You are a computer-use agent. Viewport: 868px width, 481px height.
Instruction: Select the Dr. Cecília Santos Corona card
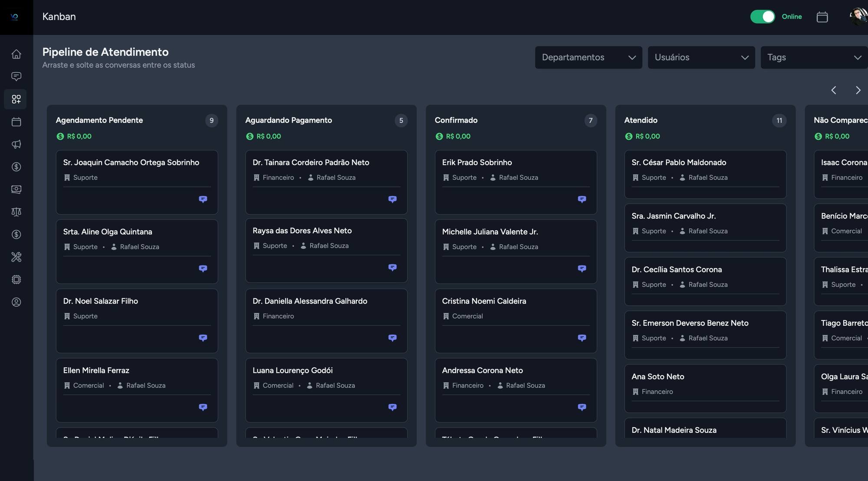point(705,281)
